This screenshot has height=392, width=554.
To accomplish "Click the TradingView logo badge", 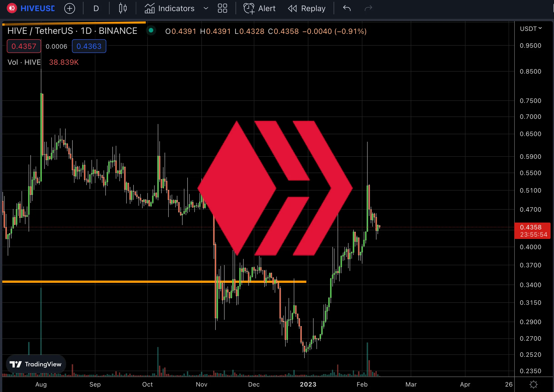I will (36, 364).
